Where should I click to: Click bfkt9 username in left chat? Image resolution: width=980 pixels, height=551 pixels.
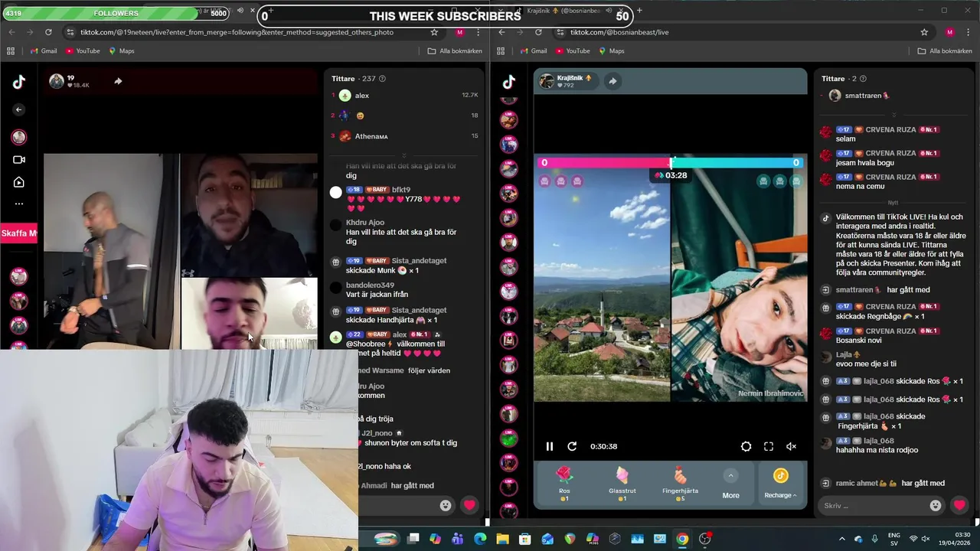tap(401, 190)
